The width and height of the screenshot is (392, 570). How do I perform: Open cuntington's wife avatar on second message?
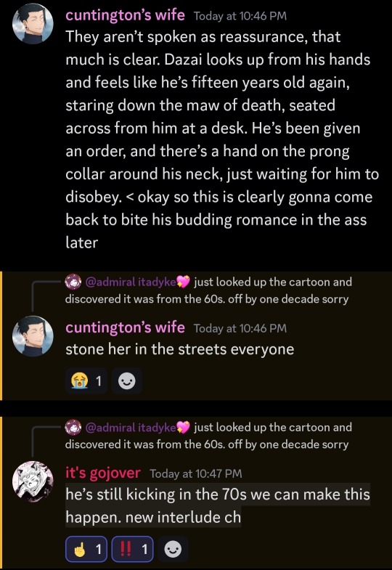pos(33,336)
